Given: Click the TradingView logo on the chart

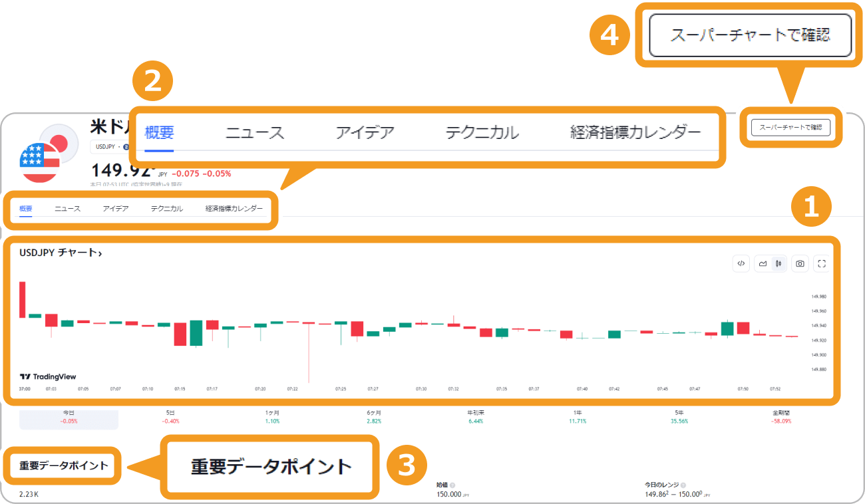Looking at the screenshot, I should (x=48, y=376).
